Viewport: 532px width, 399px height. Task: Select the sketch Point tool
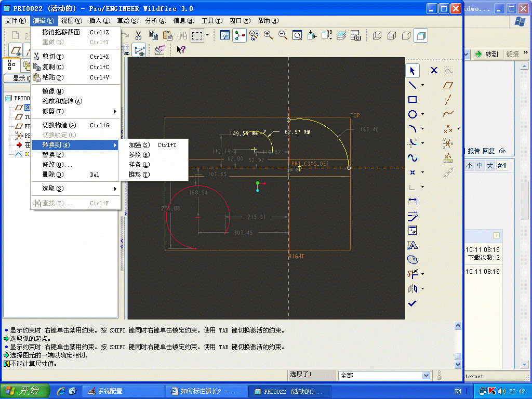(412, 172)
